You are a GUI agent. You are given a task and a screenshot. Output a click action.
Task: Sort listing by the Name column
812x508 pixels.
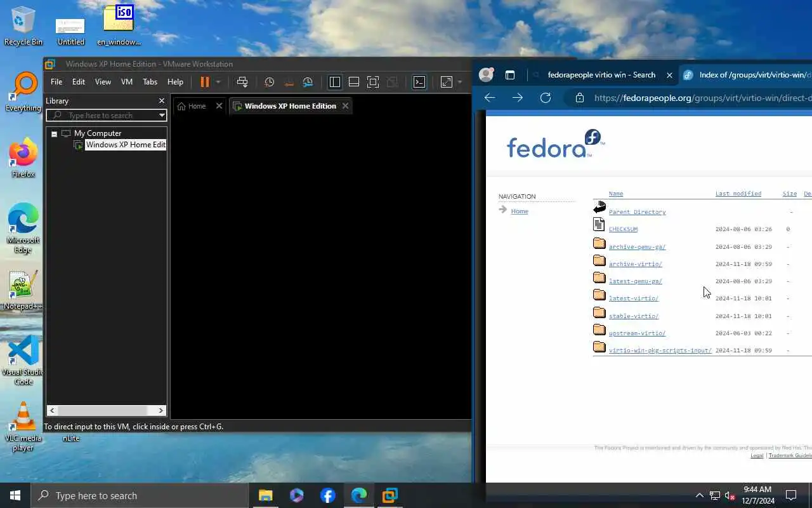click(x=616, y=194)
